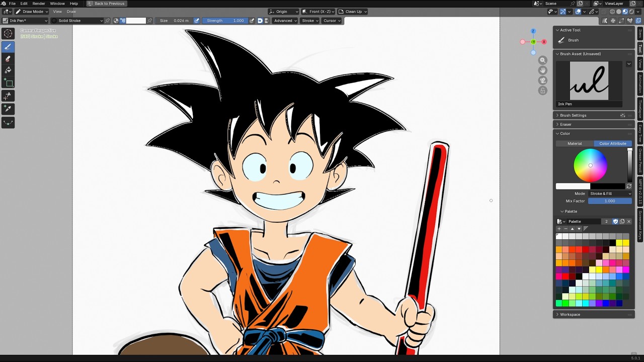
Task: Click the zoom magnifier viewport gizmo
Action: pyautogui.click(x=542, y=60)
